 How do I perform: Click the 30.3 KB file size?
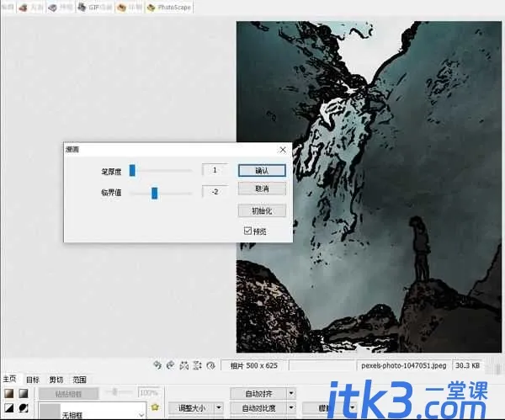coord(467,365)
